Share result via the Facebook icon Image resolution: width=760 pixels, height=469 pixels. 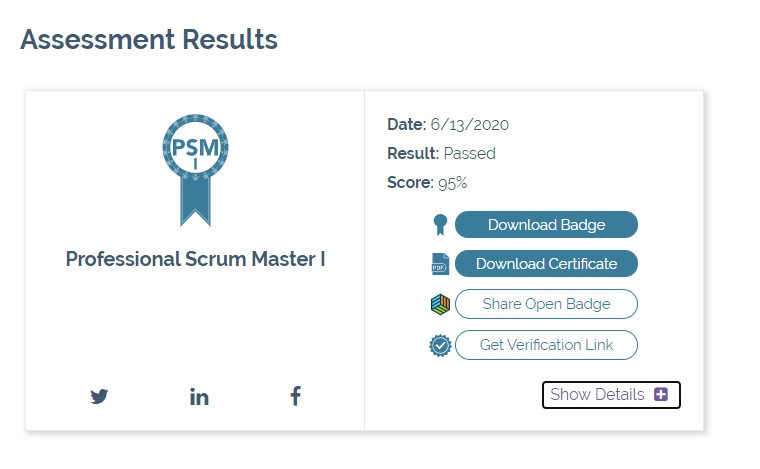coord(295,396)
